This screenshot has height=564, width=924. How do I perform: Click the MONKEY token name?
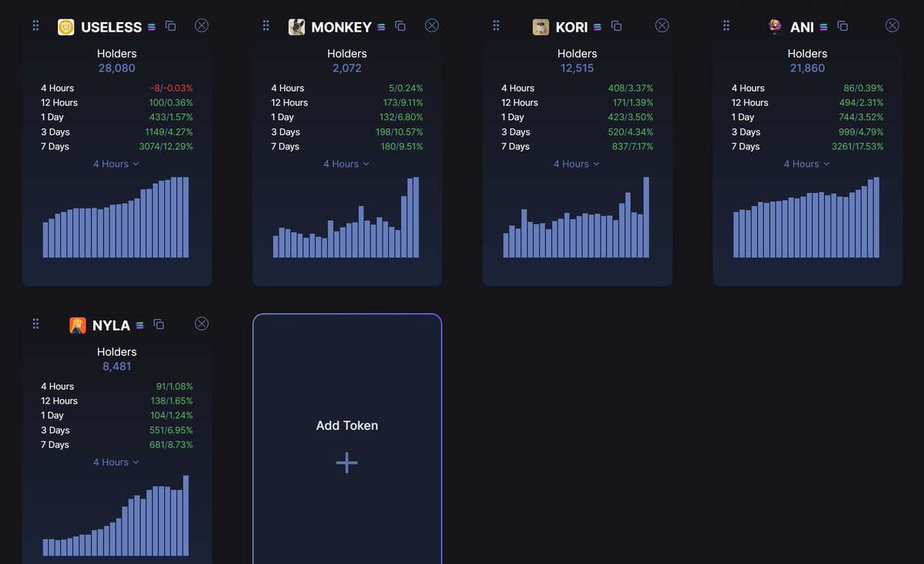[337, 25]
